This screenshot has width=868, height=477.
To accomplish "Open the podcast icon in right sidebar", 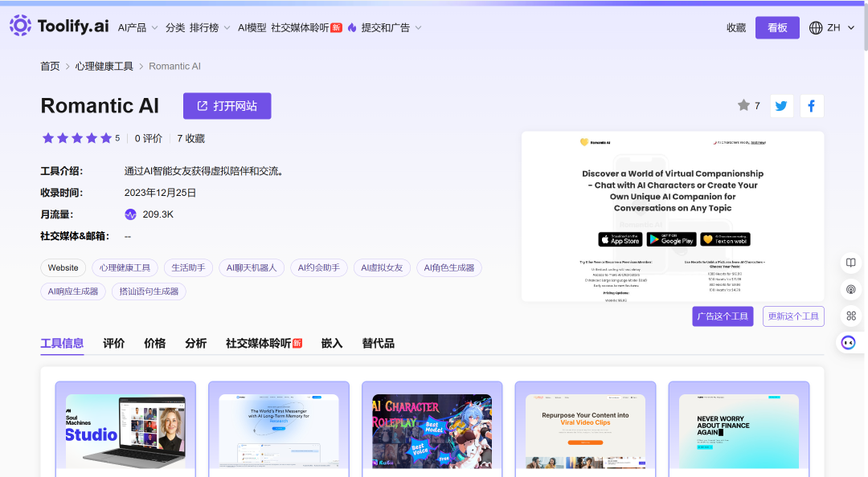I will pyautogui.click(x=851, y=289).
